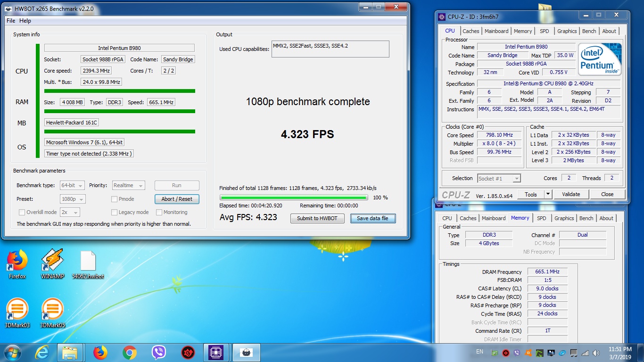644x362 pixels.
Task: Click the 100% benchmark progress bar
Action: tap(294, 197)
